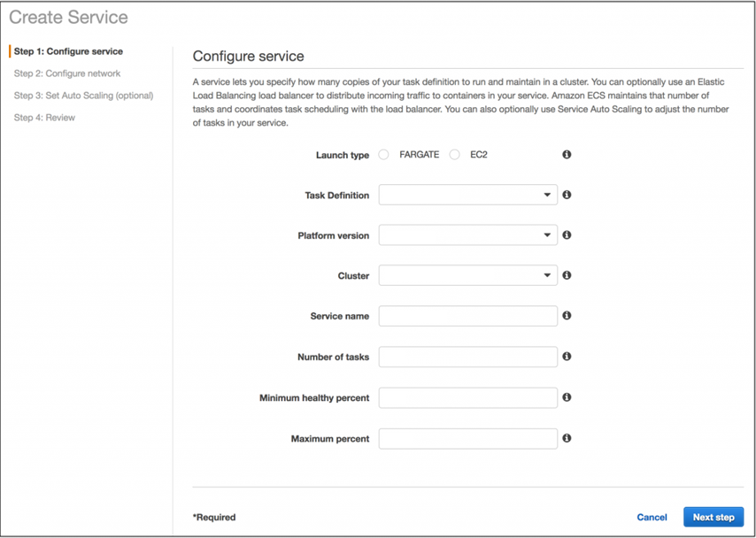Click info icon for Number of tasks

click(x=567, y=357)
